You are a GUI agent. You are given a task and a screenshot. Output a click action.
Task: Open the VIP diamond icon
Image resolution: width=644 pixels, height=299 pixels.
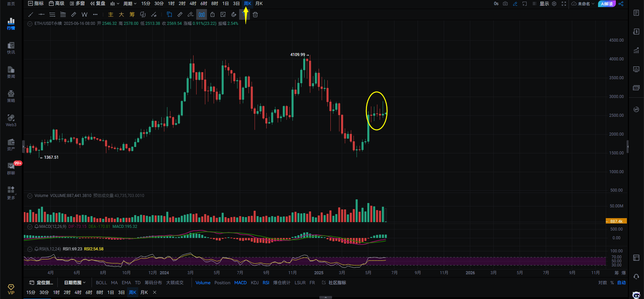coord(11,289)
